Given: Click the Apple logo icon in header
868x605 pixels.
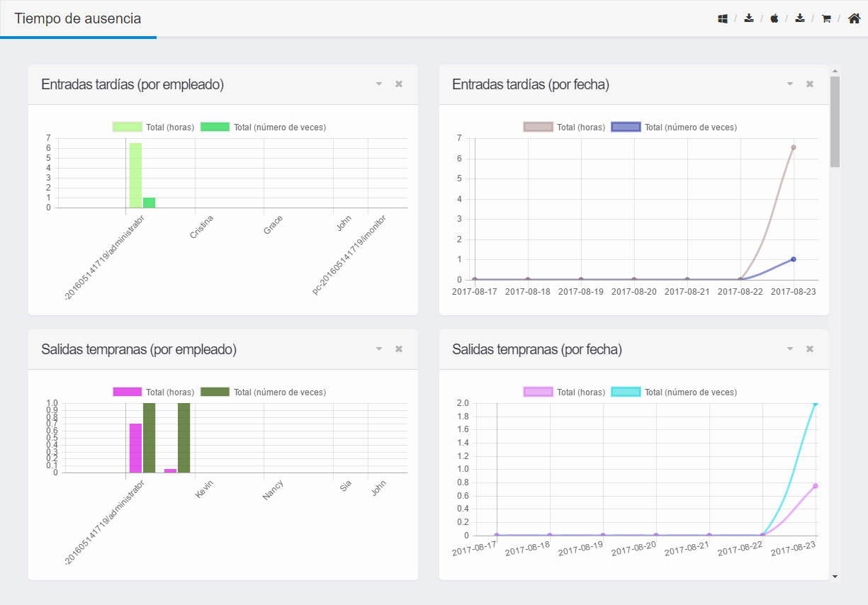Looking at the screenshot, I should (x=774, y=18).
